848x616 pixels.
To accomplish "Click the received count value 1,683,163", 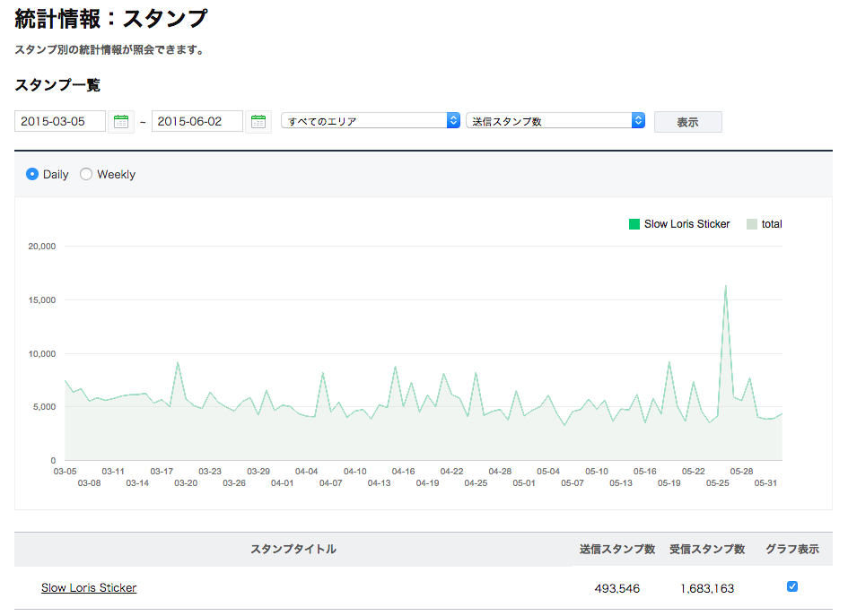I will [707, 588].
